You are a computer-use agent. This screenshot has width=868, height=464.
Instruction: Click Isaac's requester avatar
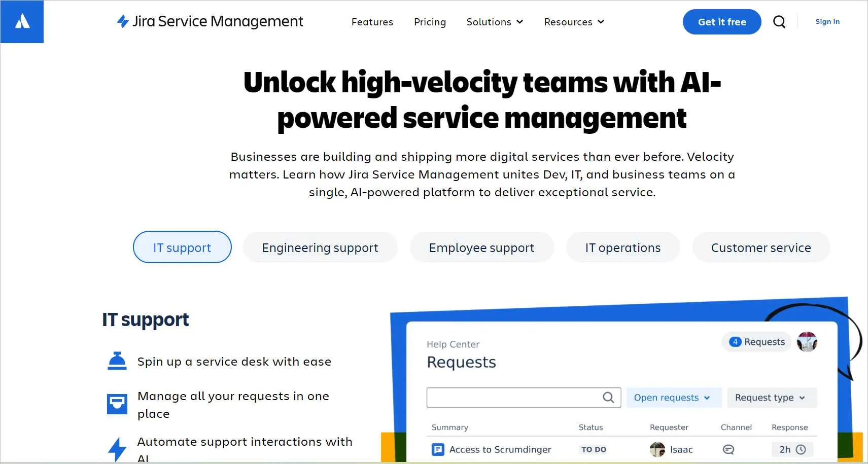coord(657,449)
